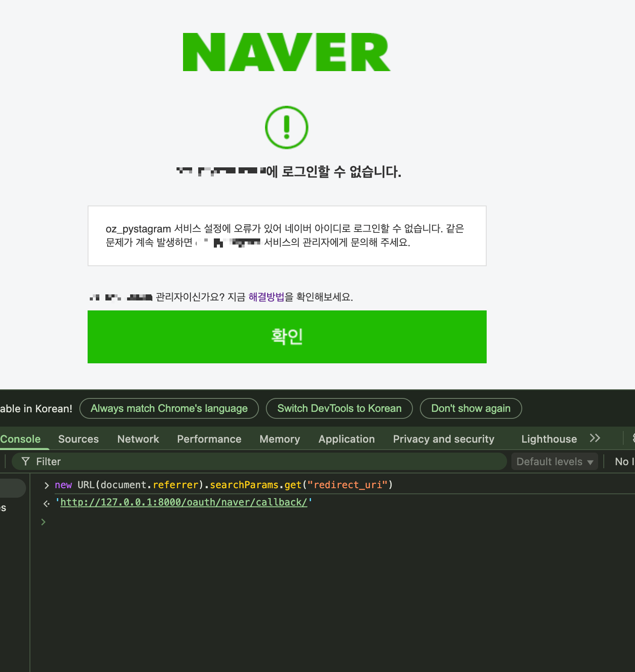Click the filter funnel icon
635x672 pixels.
click(26, 462)
